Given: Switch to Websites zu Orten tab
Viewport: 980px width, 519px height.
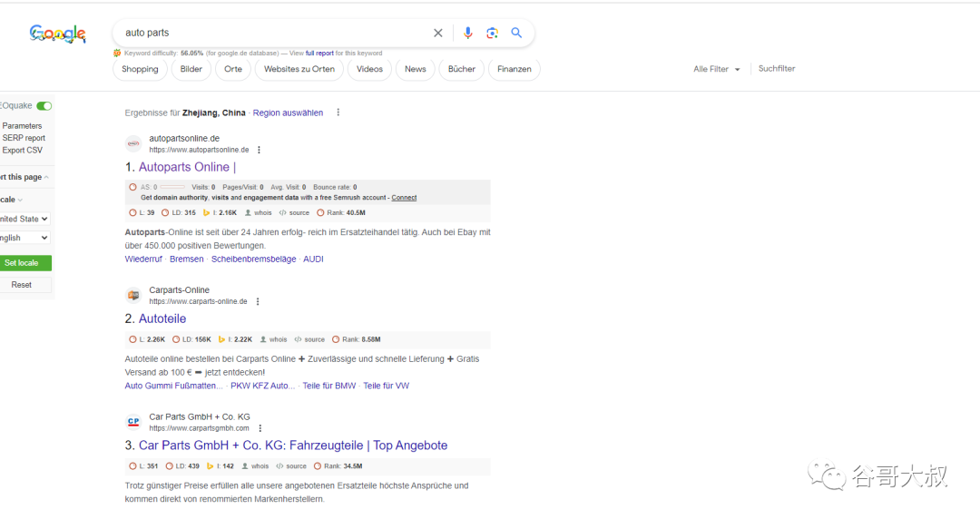Looking at the screenshot, I should [299, 69].
